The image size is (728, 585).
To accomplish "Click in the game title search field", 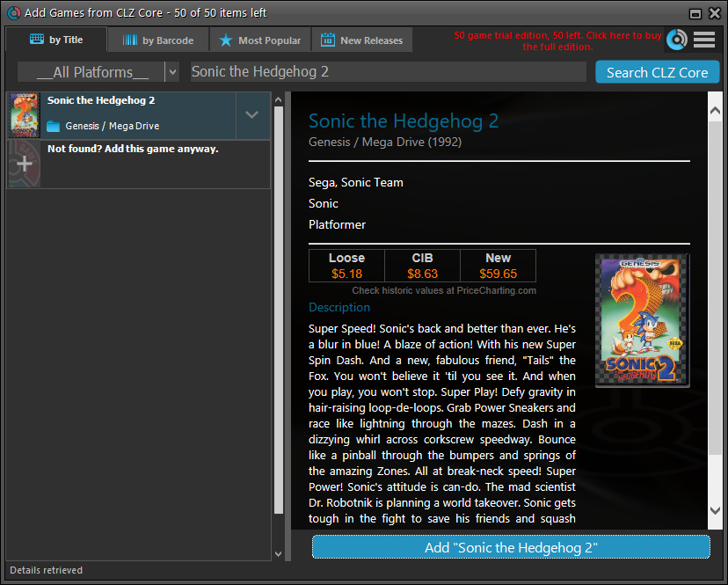I will coord(387,72).
